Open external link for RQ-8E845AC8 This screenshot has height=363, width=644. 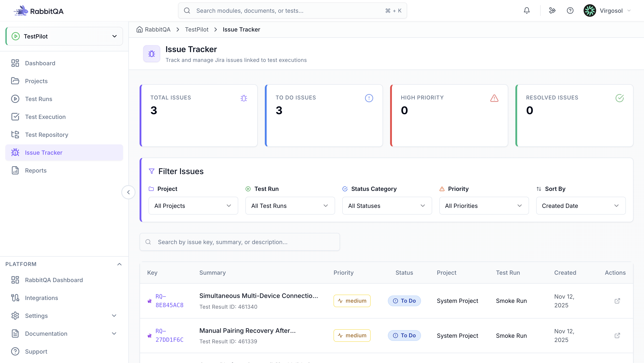pos(617,301)
